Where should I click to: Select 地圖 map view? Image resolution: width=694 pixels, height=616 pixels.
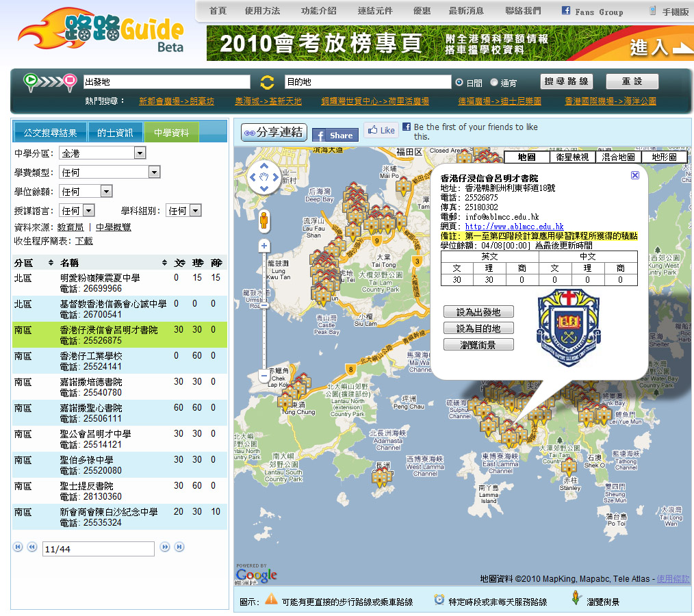pos(527,157)
